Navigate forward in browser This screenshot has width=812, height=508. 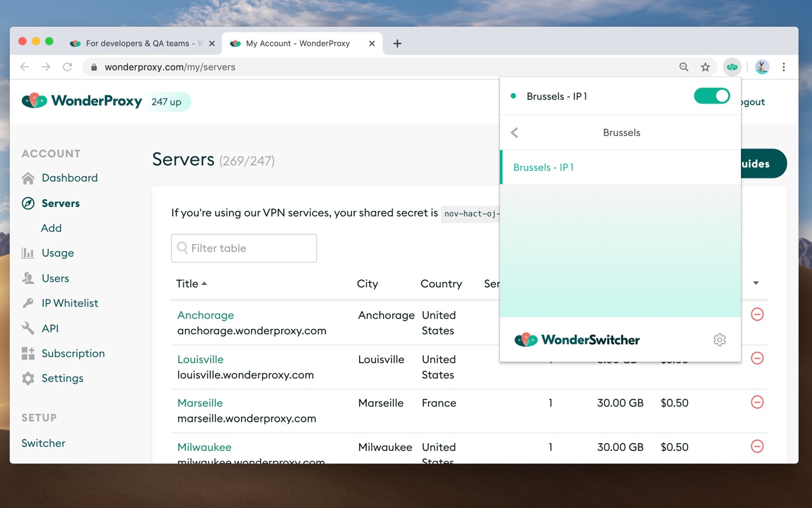point(46,67)
